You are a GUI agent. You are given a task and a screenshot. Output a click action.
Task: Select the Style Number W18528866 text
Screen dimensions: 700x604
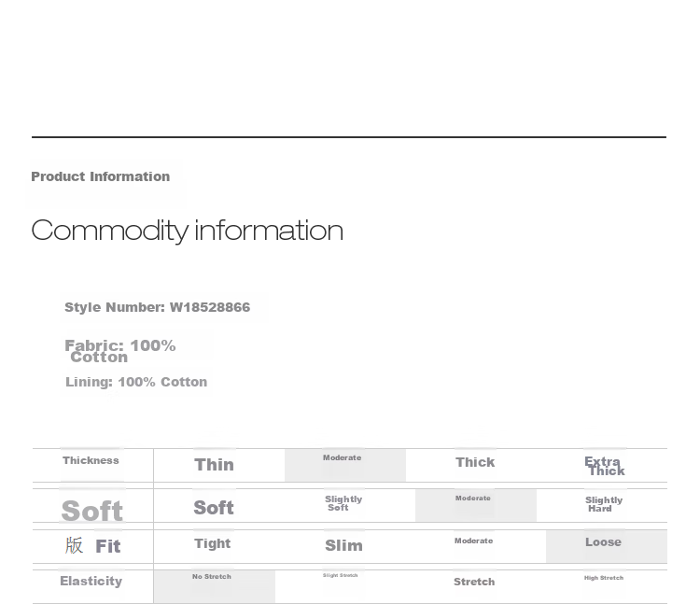(157, 307)
